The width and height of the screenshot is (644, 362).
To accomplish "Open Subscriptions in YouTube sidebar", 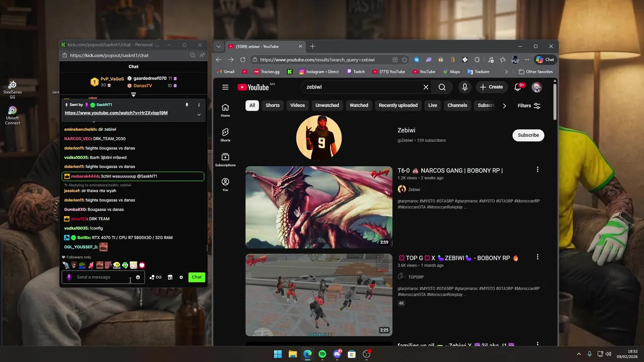I will click(x=225, y=160).
